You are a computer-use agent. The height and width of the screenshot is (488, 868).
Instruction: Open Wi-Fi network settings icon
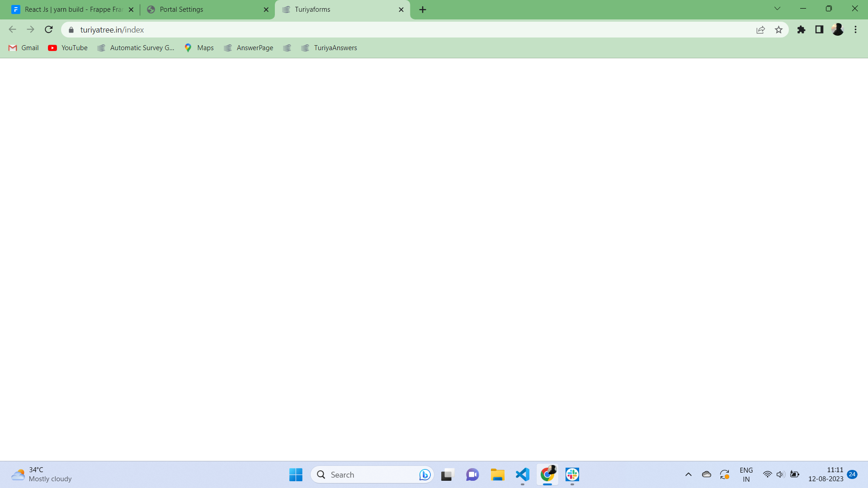tap(767, 474)
